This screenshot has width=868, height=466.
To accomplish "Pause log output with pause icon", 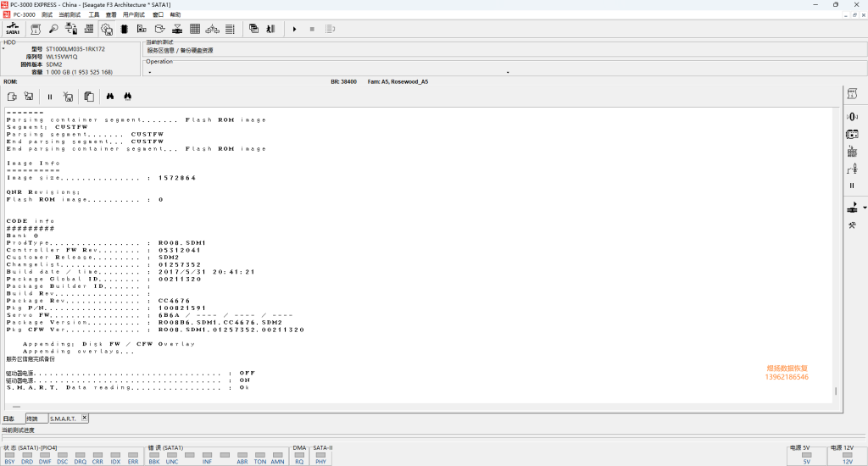I will 50,97.
